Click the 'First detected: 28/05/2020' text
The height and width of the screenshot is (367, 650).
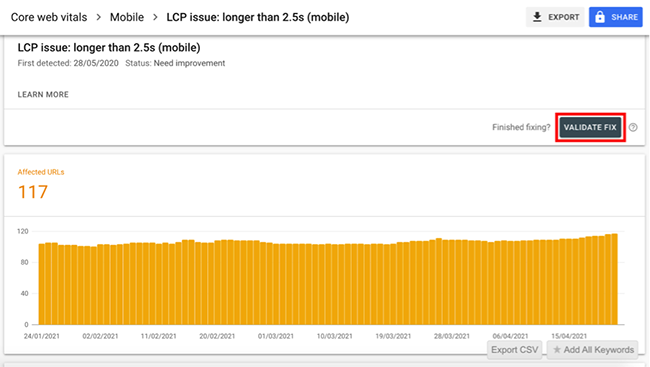68,63
